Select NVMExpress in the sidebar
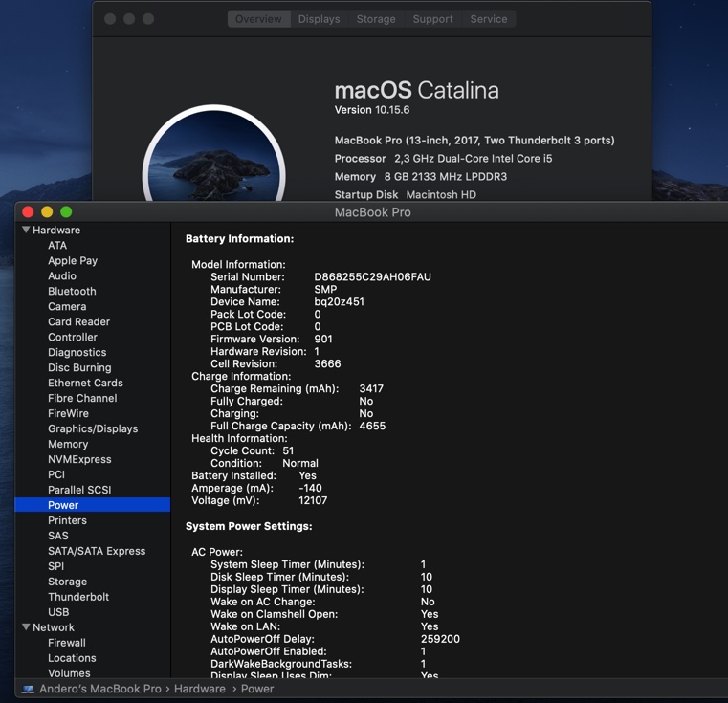The width and height of the screenshot is (728, 703). coord(79,460)
